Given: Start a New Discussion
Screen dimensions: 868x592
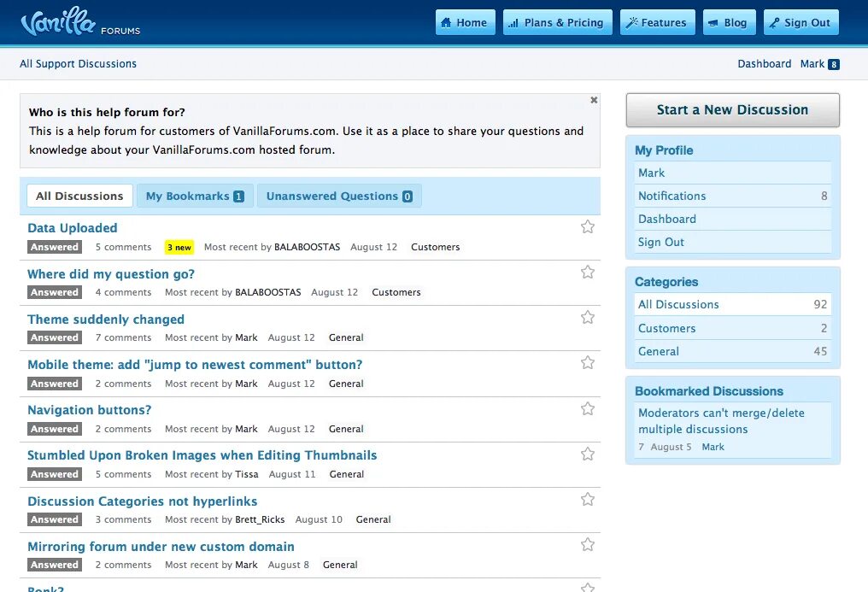Looking at the screenshot, I should 732,110.
